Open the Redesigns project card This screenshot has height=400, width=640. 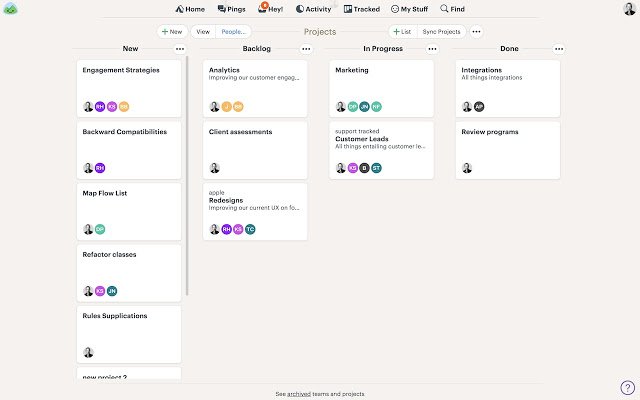255,211
